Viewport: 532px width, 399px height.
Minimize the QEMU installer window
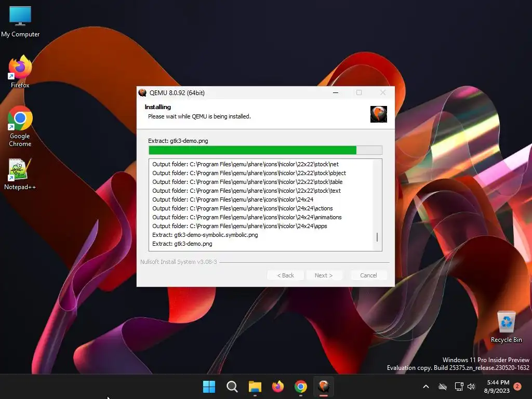coord(336,92)
